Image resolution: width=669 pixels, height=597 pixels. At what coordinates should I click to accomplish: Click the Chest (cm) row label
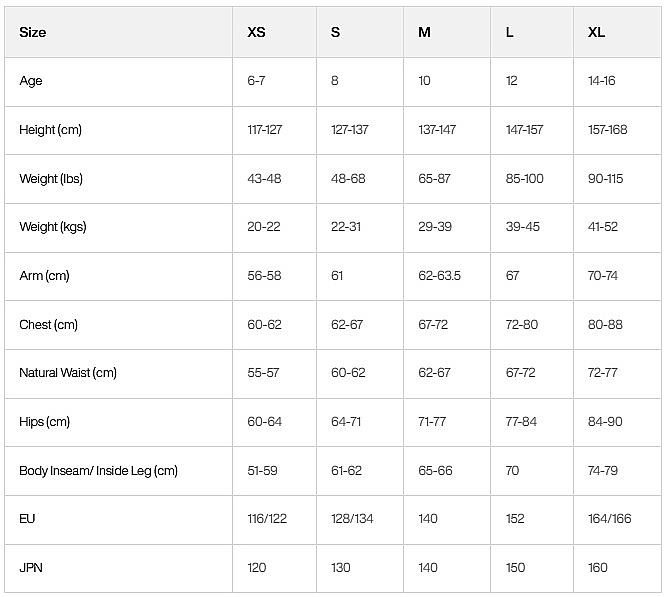(x=49, y=325)
